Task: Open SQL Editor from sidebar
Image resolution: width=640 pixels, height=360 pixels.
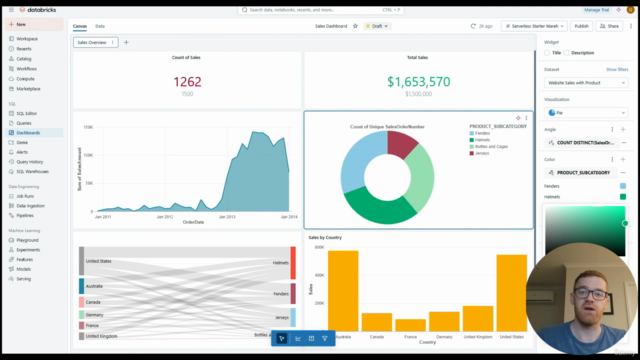Action: [x=27, y=113]
